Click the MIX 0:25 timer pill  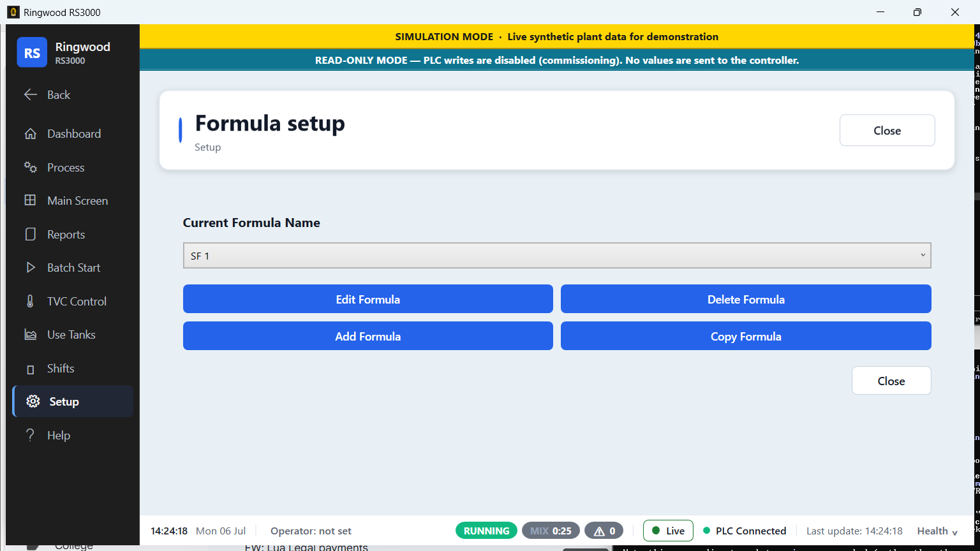coord(551,531)
